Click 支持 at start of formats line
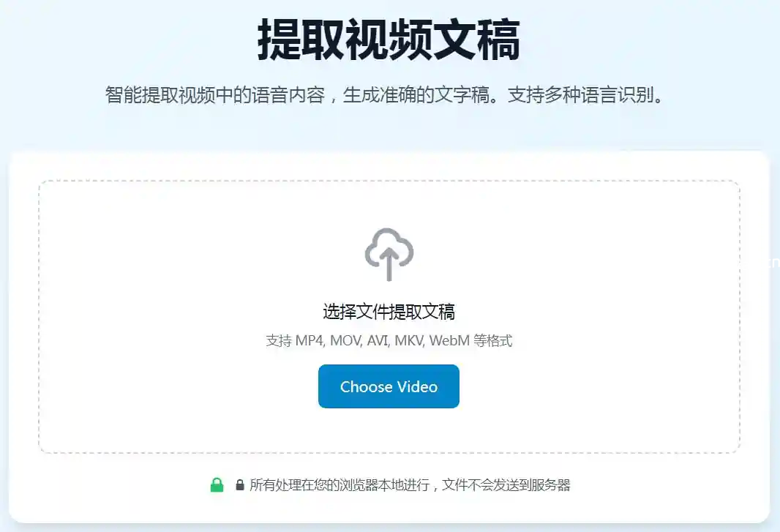Image resolution: width=780 pixels, height=532 pixels. click(279, 341)
